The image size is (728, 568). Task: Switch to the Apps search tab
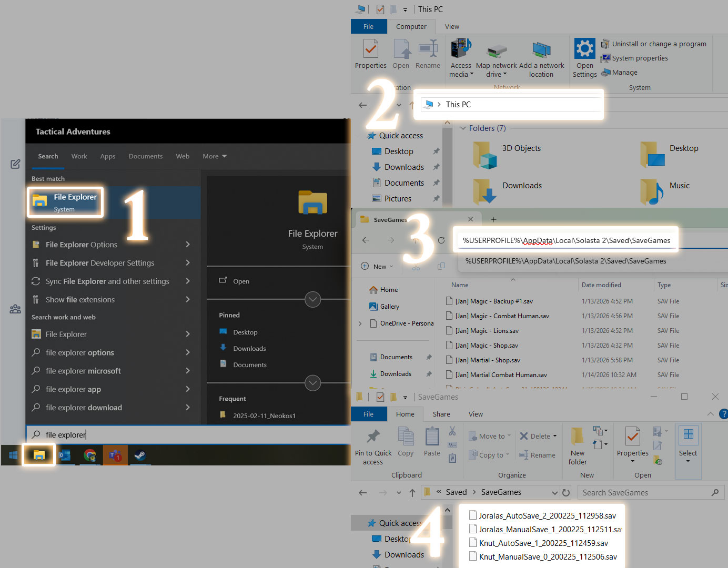click(x=108, y=156)
